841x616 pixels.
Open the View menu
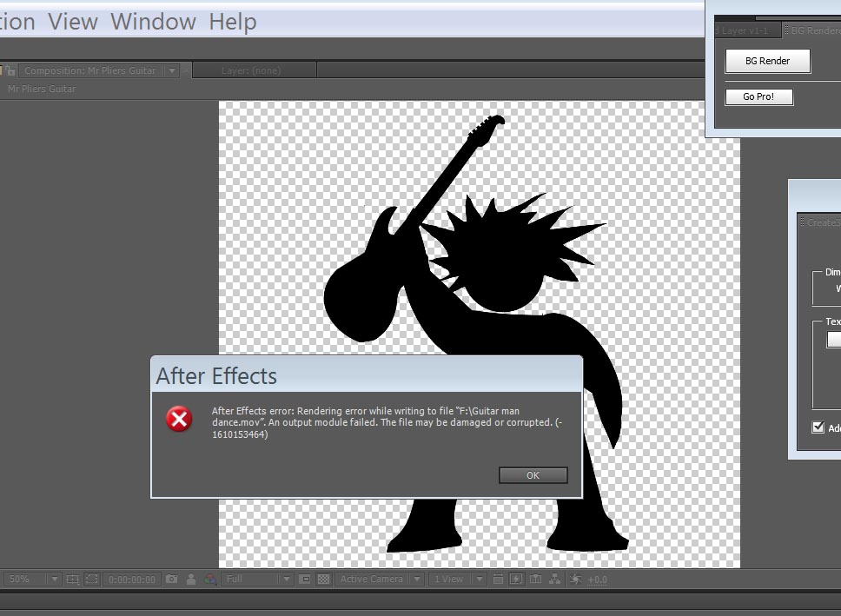pos(73,22)
